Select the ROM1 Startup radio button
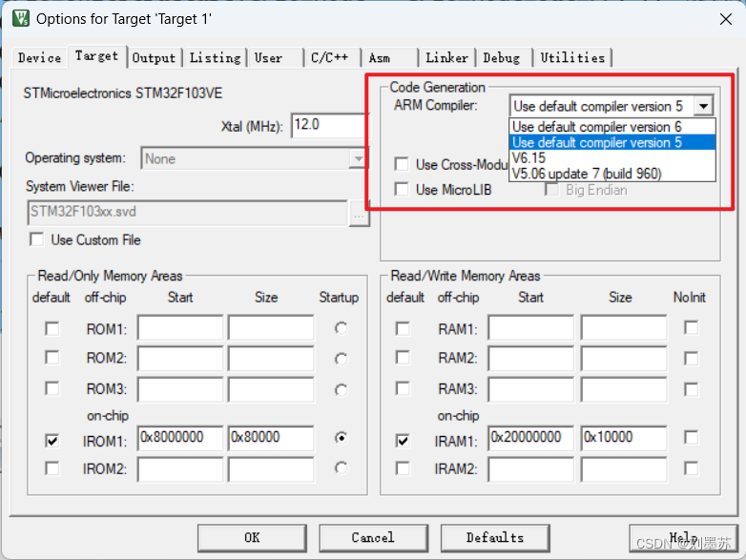The width and height of the screenshot is (746, 560). coord(342,328)
